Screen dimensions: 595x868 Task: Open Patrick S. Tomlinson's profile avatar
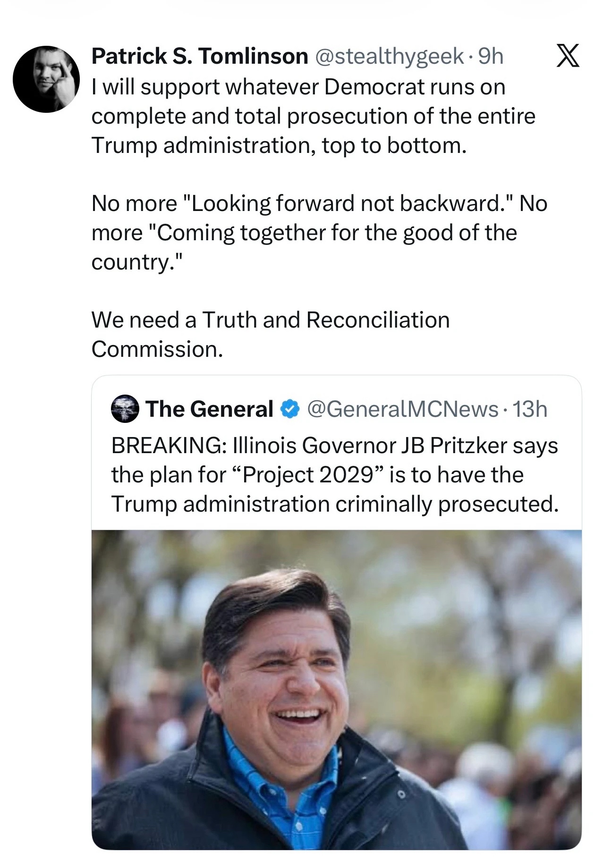point(46,79)
